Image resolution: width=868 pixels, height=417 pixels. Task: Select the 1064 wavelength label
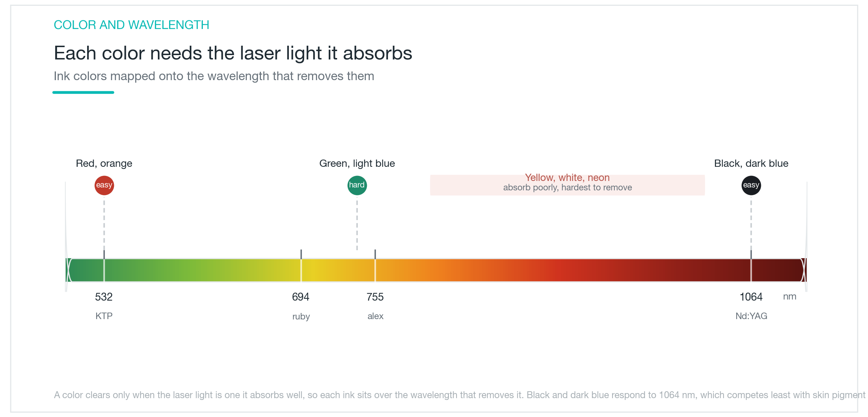(751, 297)
